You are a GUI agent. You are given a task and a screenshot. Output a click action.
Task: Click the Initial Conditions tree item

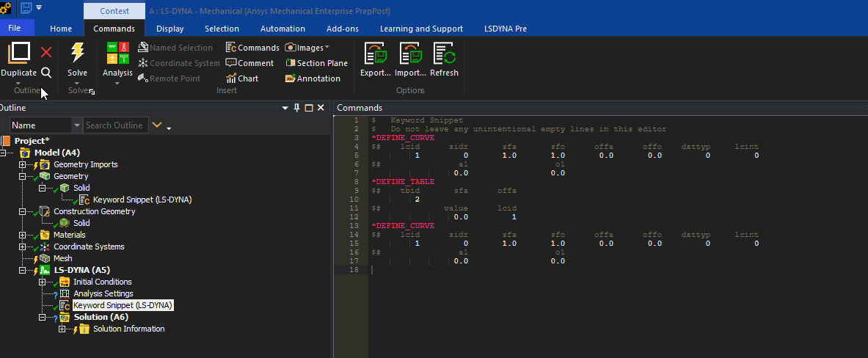(103, 282)
